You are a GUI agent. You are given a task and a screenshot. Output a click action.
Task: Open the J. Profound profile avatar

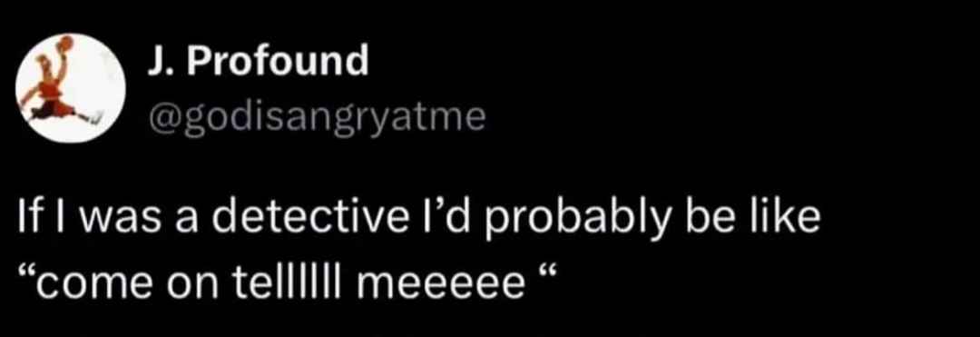tap(71, 88)
